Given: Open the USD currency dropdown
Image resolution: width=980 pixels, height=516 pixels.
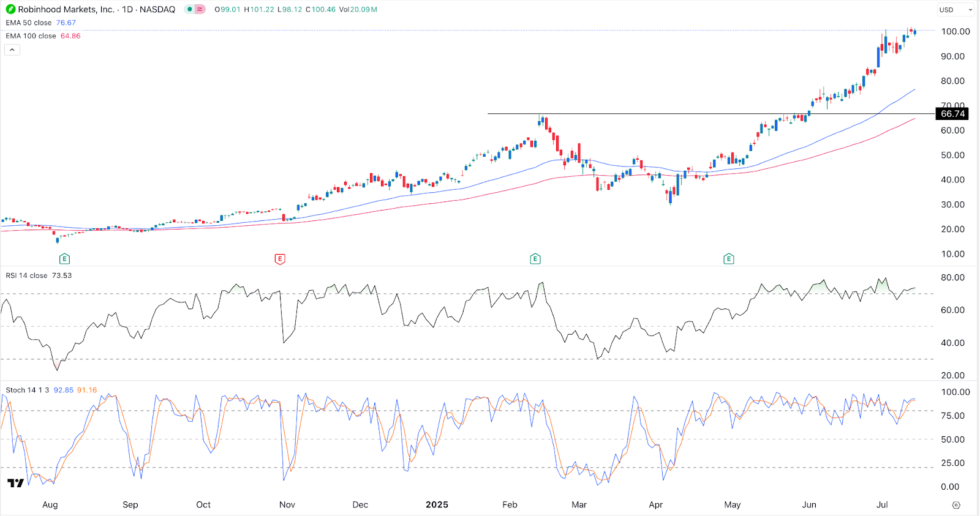Looking at the screenshot, I should point(956,10).
